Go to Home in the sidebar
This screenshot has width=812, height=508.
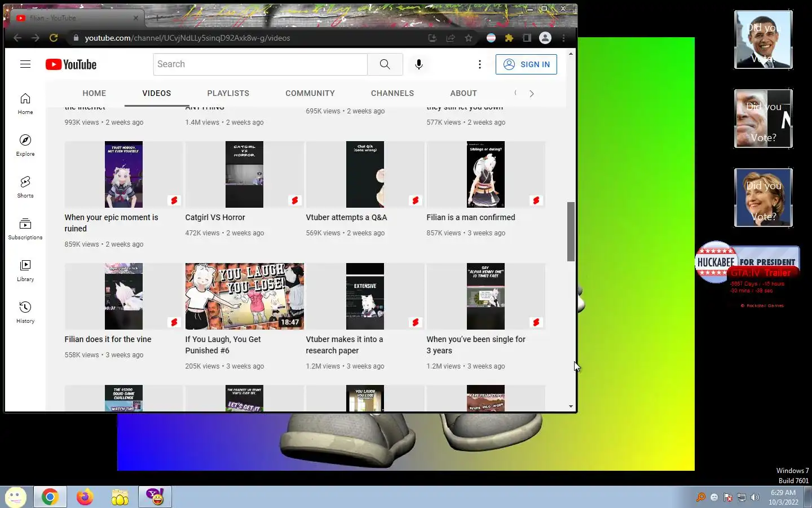coord(25,104)
